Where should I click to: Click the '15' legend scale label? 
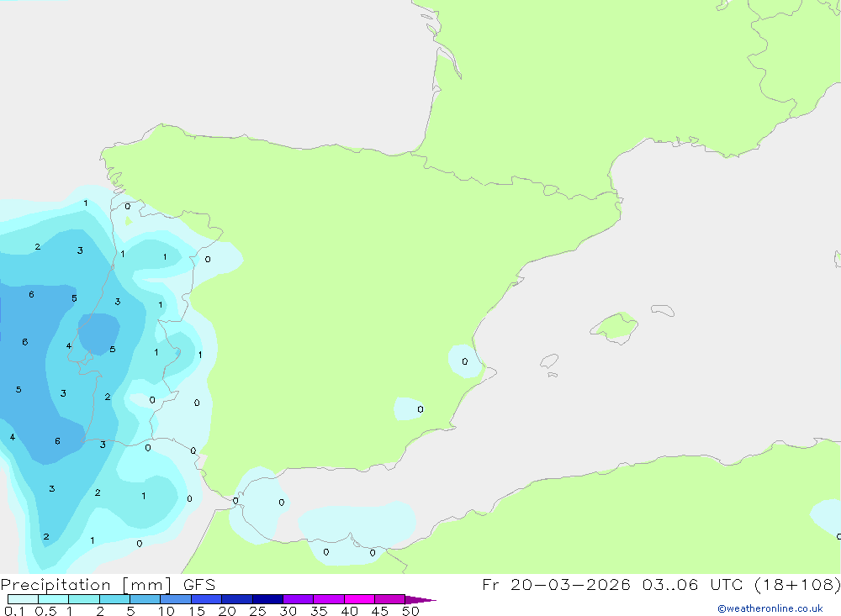[x=197, y=611]
